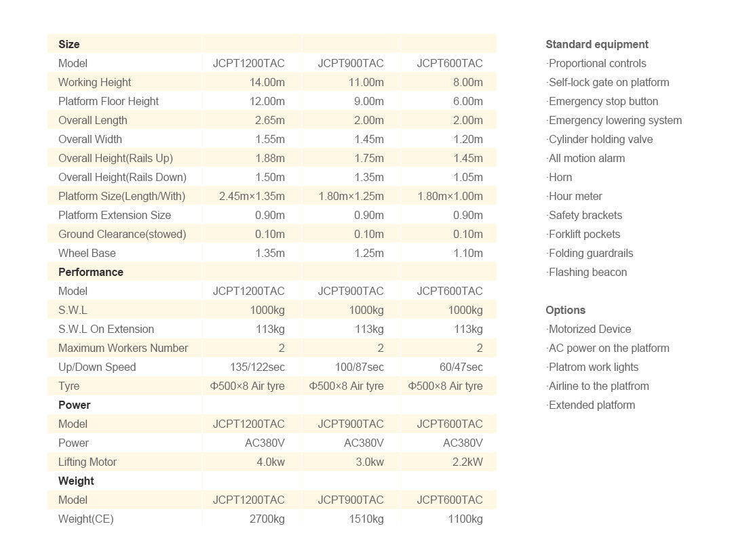Select the Maximum Workers Number label
Viewport: 753px width, 560px height.
click(123, 348)
